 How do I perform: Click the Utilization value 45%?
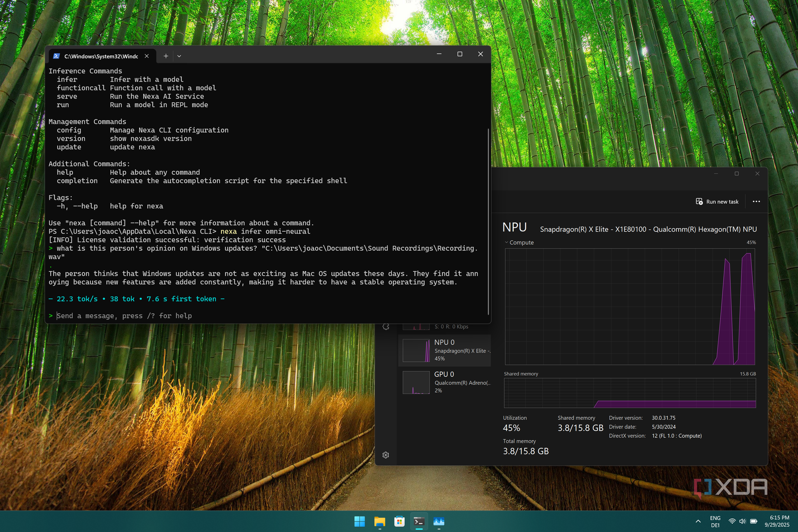(x=512, y=428)
